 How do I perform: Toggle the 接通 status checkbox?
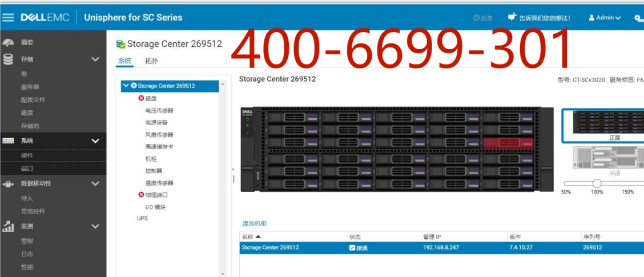point(352,248)
